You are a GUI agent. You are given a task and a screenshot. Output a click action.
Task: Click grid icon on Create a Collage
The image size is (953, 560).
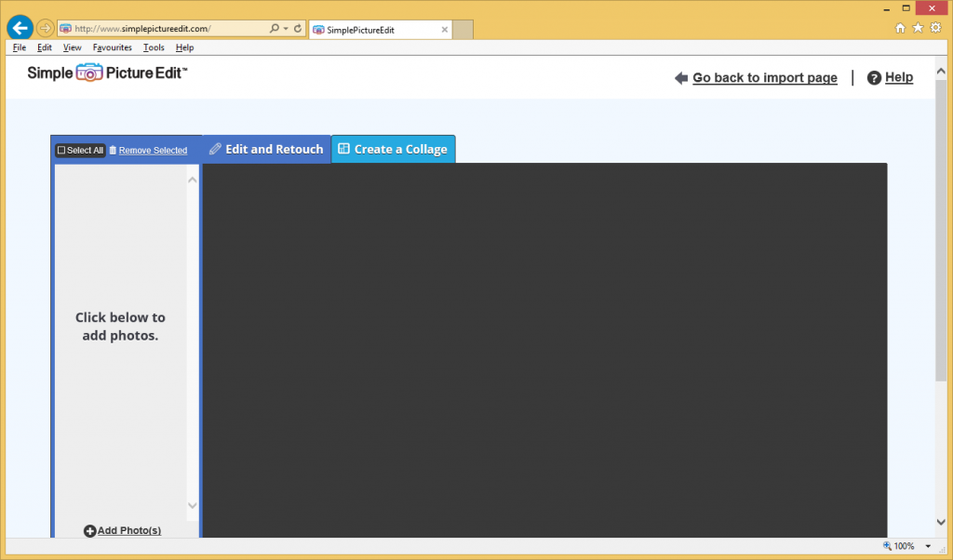pyautogui.click(x=344, y=148)
